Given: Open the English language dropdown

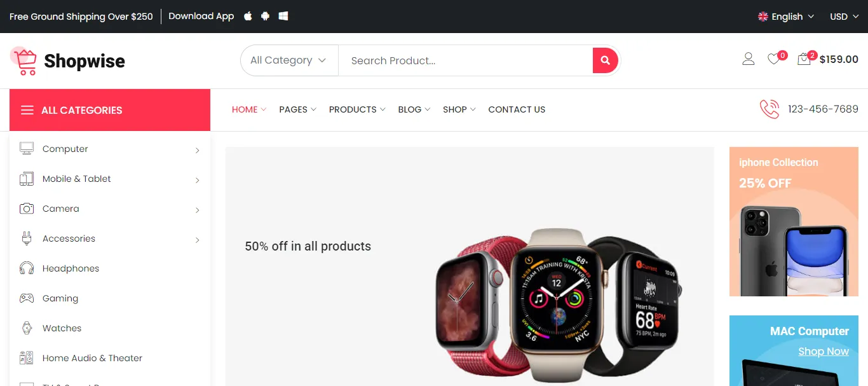Looking at the screenshot, I should coord(786,17).
